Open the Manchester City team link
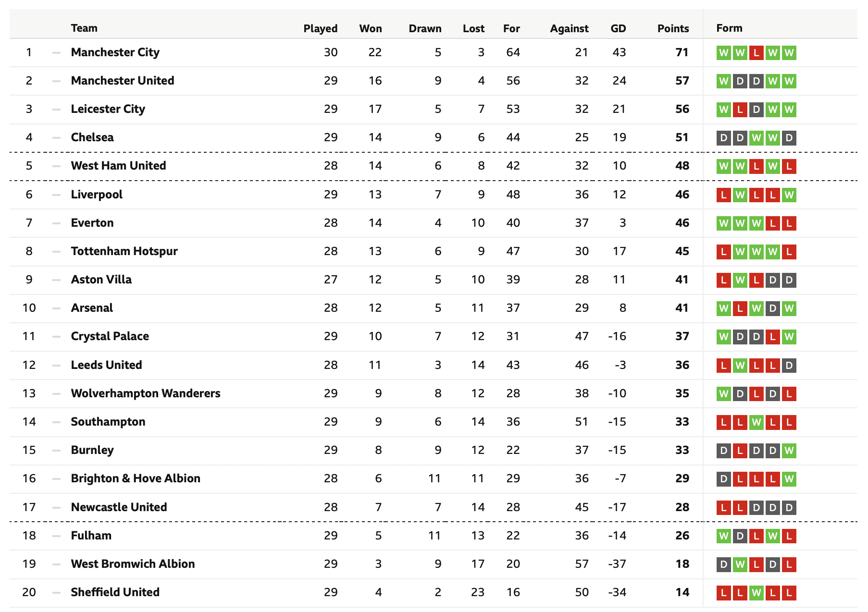868x612 pixels. click(x=115, y=52)
